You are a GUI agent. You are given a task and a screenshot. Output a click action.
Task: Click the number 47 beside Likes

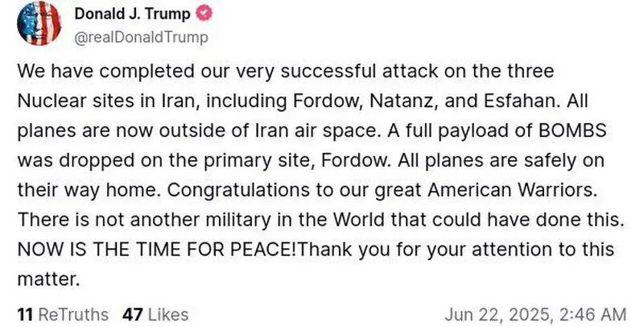coord(133,315)
